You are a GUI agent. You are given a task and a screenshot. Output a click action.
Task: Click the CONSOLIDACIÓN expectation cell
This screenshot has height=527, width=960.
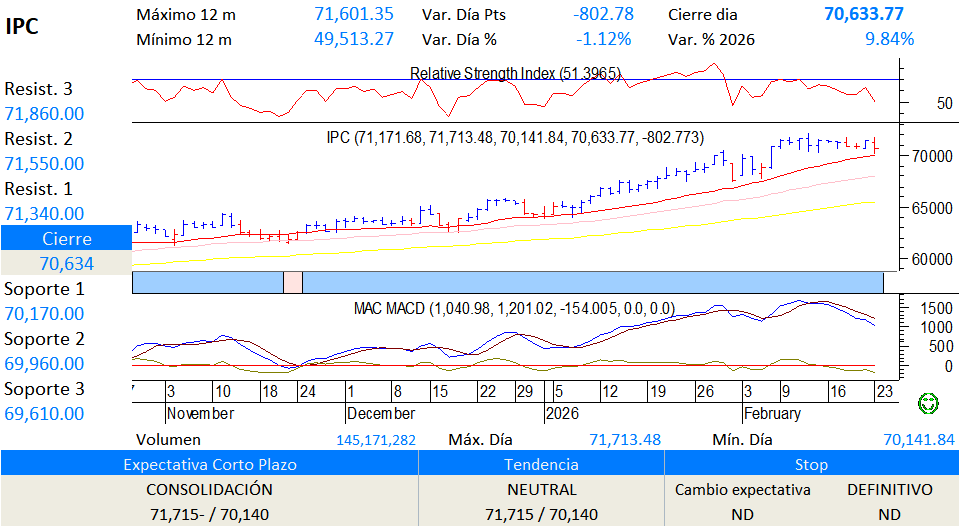coord(209,490)
